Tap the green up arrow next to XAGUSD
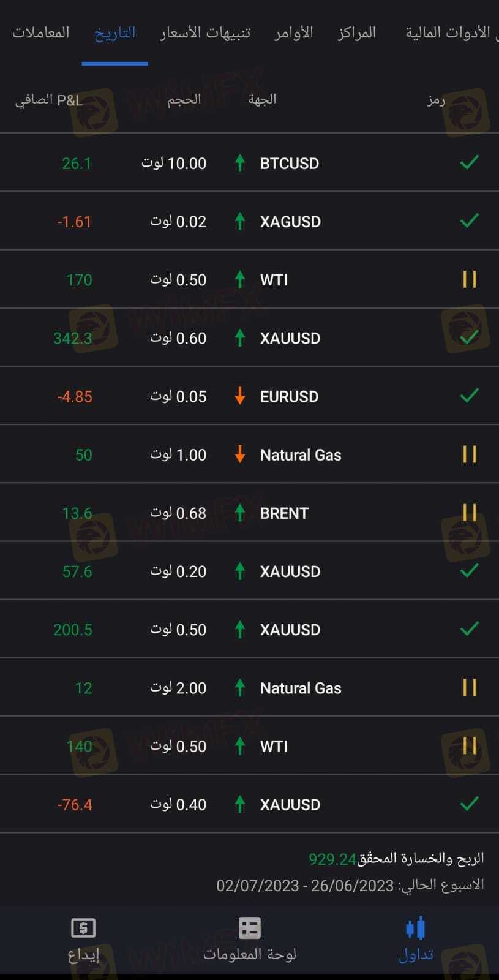Screen dimensions: 499x980 point(240,222)
